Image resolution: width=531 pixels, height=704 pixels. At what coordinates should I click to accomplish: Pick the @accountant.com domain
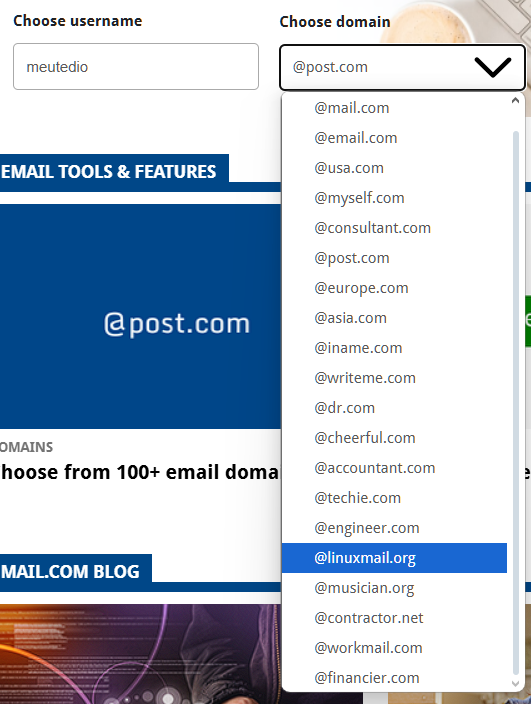[394, 468]
